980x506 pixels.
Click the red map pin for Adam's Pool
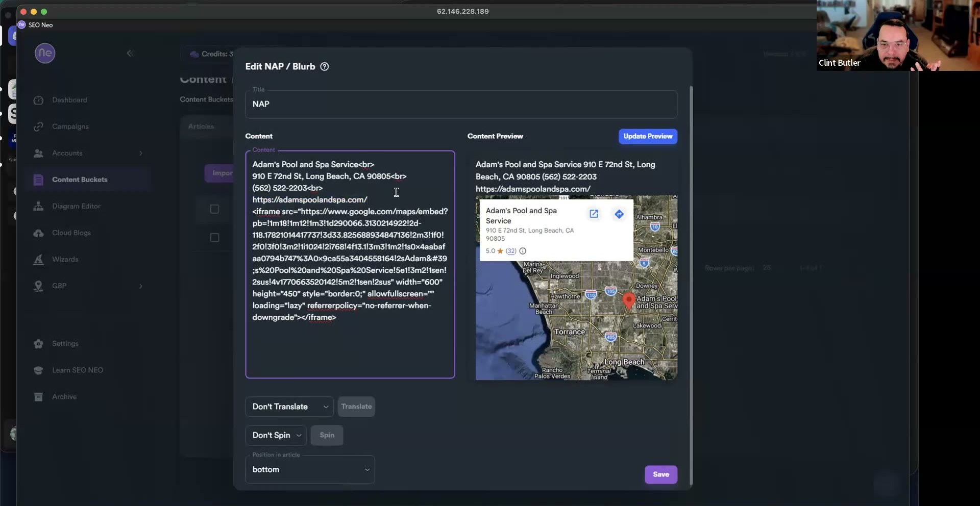(629, 301)
